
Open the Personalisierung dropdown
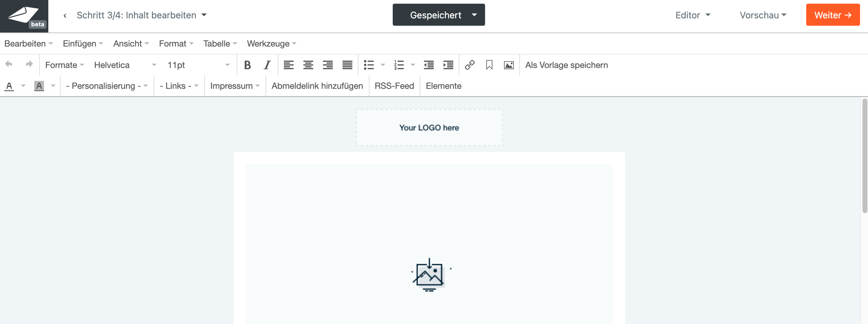click(107, 86)
